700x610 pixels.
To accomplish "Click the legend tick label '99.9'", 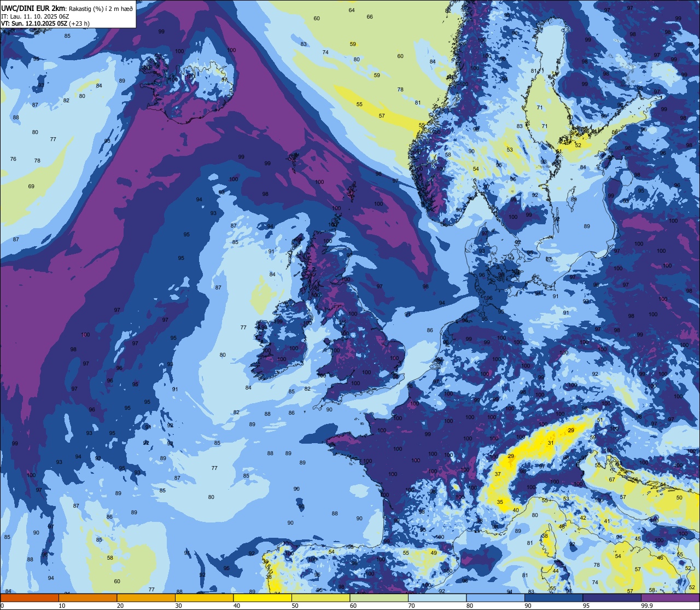I will (x=646, y=606).
